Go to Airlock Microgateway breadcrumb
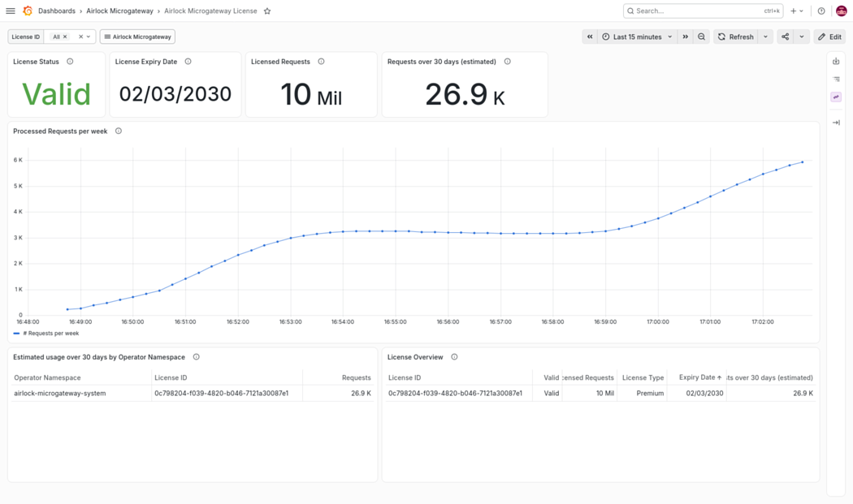The height and width of the screenshot is (504, 853). coord(119,11)
